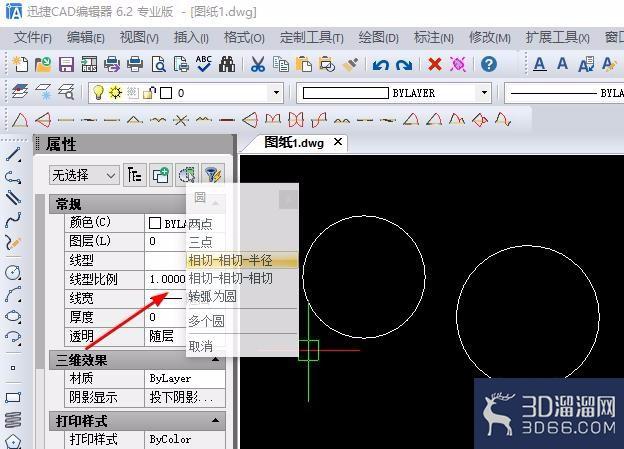Image resolution: width=624 pixels, height=449 pixels.
Task: Open the 绘图(D) menu
Action: (x=378, y=38)
